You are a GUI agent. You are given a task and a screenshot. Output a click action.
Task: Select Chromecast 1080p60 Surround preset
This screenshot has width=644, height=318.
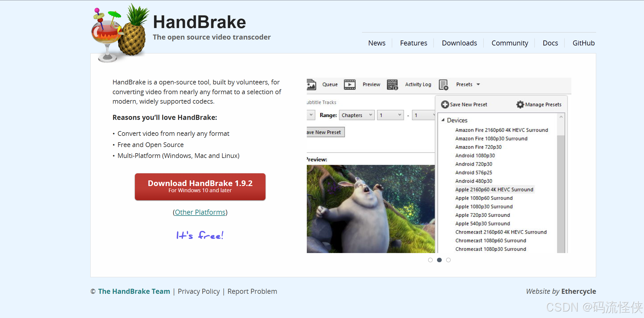pyautogui.click(x=490, y=241)
